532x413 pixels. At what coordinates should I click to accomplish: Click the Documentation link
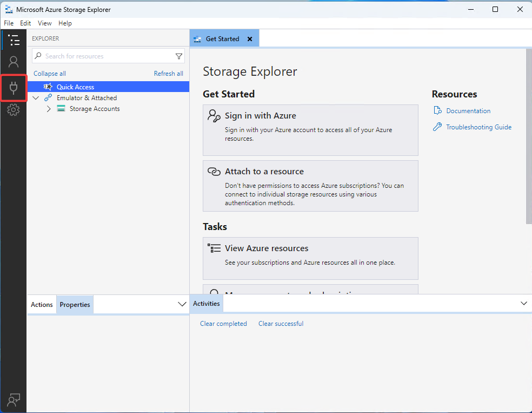[x=468, y=111]
